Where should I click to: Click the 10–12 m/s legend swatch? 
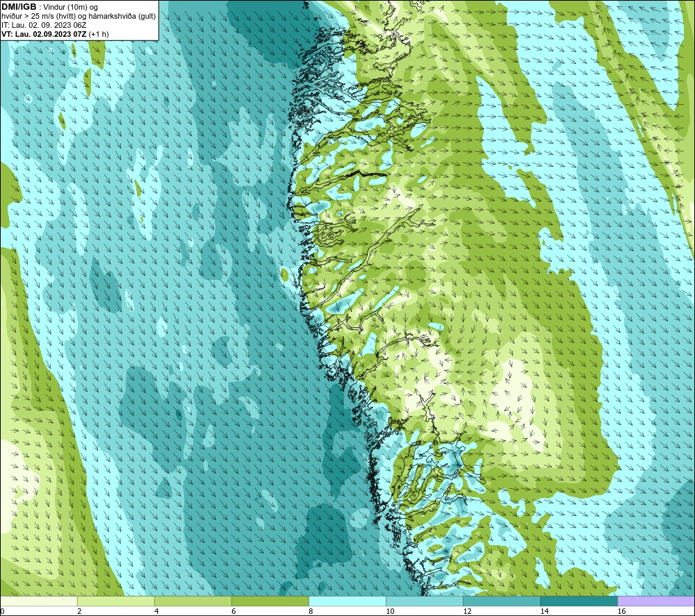coord(424,601)
